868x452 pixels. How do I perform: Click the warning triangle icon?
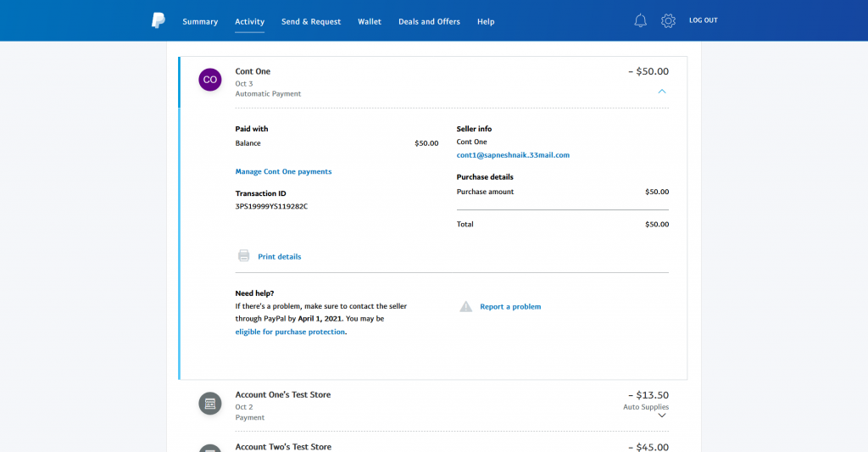(x=466, y=306)
